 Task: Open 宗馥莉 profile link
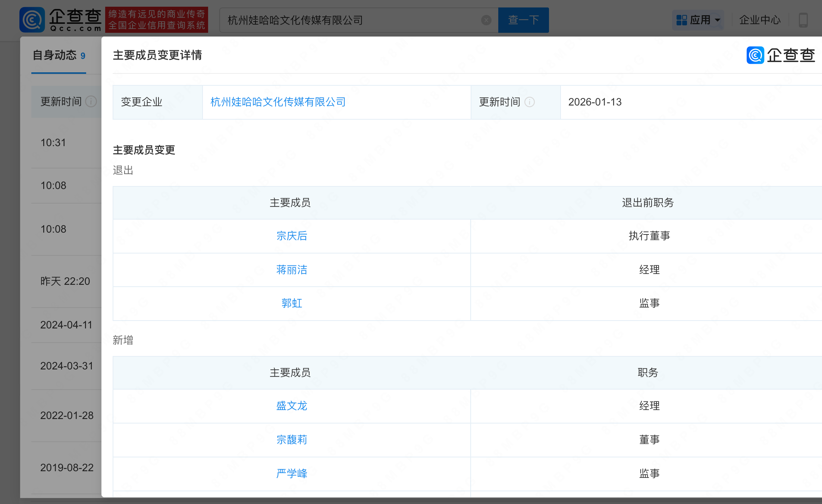point(292,440)
